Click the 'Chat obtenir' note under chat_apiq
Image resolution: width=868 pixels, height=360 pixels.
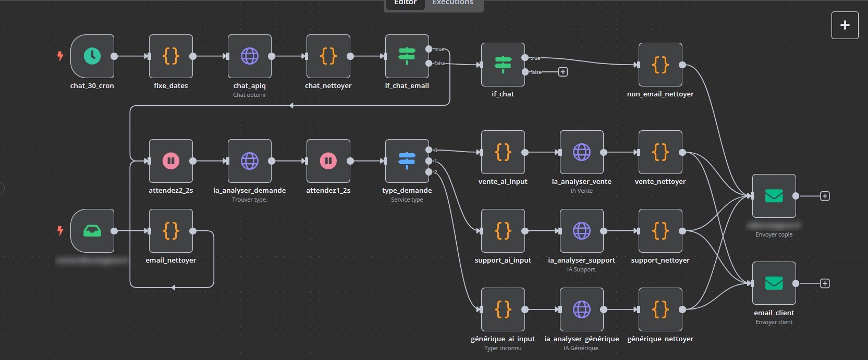pyautogui.click(x=250, y=95)
